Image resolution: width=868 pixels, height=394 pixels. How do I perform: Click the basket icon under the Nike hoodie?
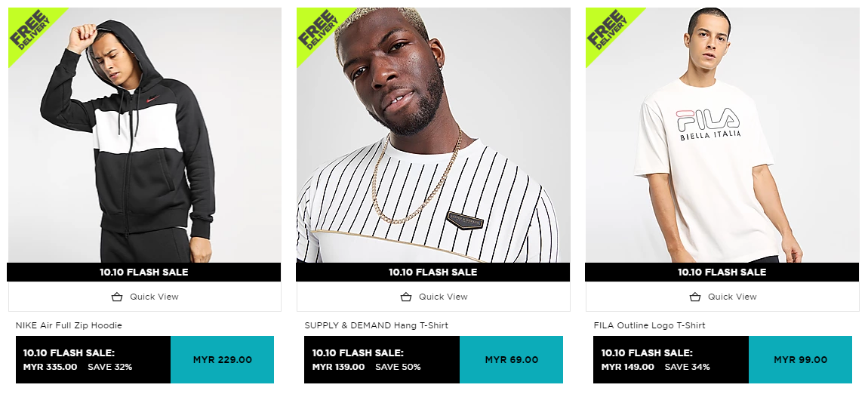[x=117, y=297]
